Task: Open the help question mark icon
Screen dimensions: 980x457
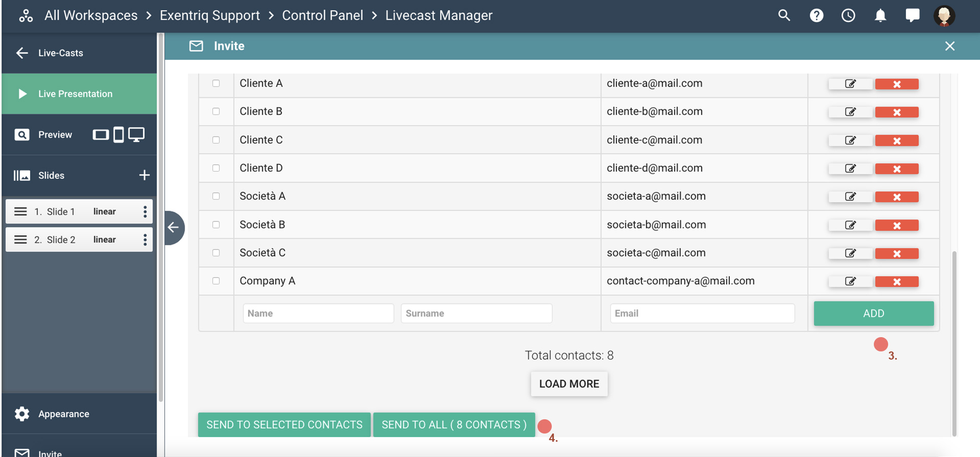Action: coord(816,15)
